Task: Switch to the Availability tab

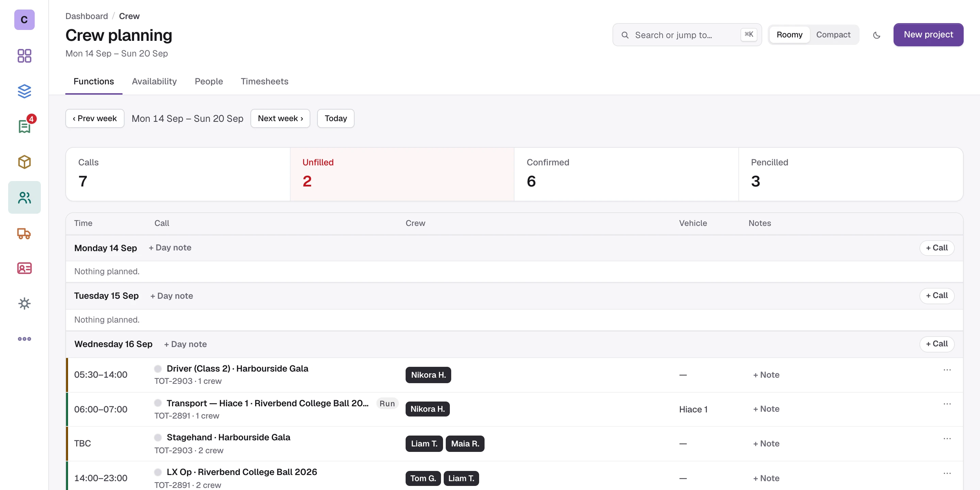Action: pyautogui.click(x=154, y=81)
